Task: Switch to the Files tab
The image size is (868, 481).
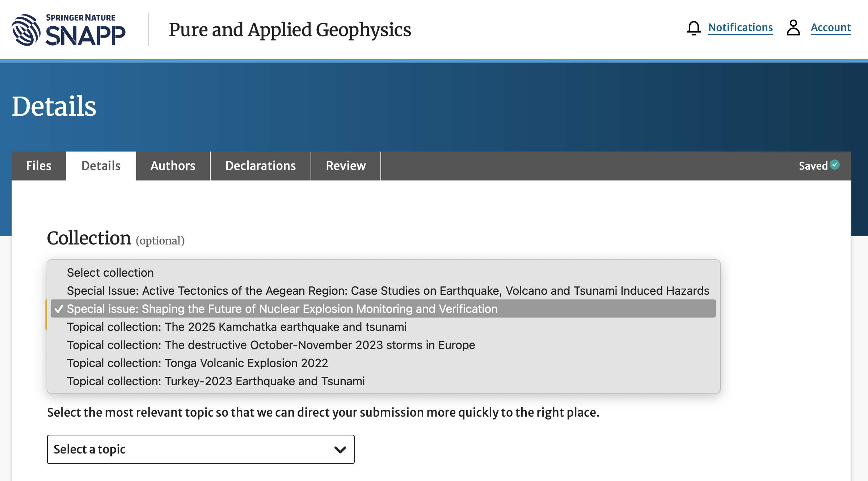Action: click(x=39, y=166)
